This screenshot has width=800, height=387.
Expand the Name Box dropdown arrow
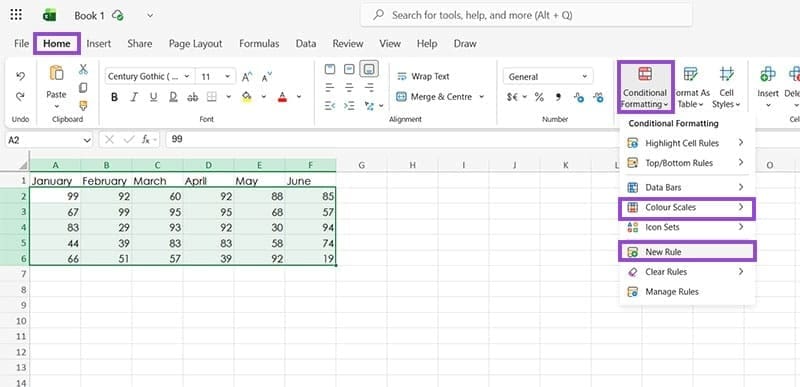(86, 140)
